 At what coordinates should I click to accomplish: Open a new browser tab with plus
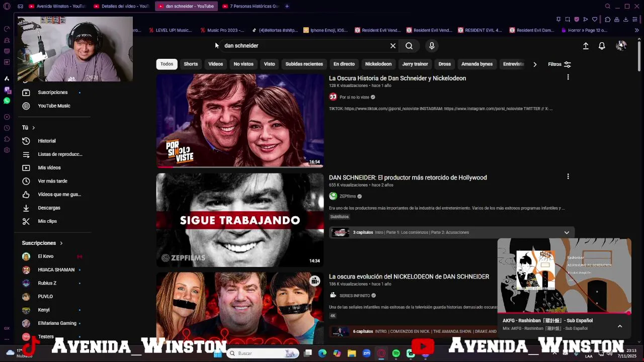[287, 6]
